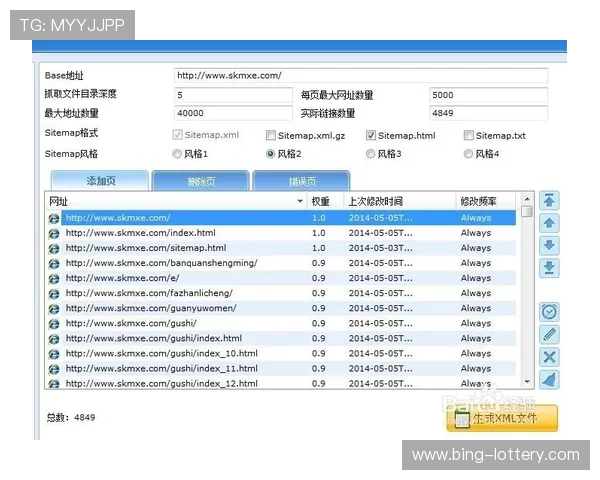Enable the Sitemap.xml.gz checkbox
The image size is (600, 480).
pyautogui.click(x=271, y=135)
